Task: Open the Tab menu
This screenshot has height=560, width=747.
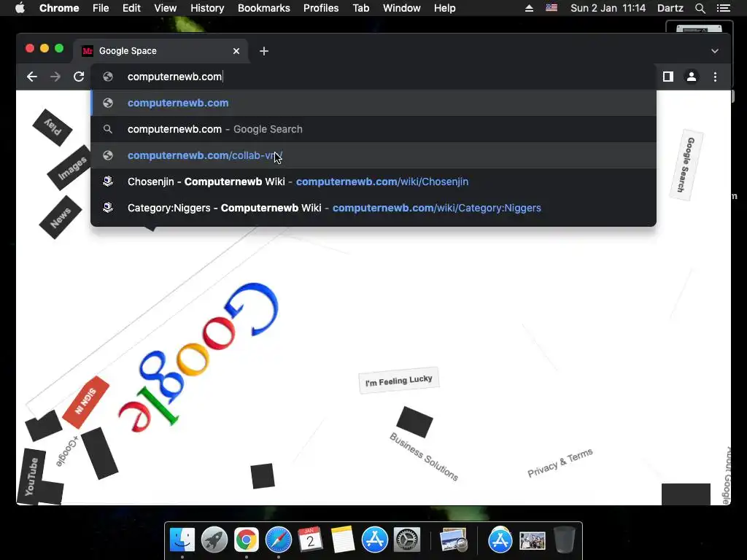Action: click(361, 8)
